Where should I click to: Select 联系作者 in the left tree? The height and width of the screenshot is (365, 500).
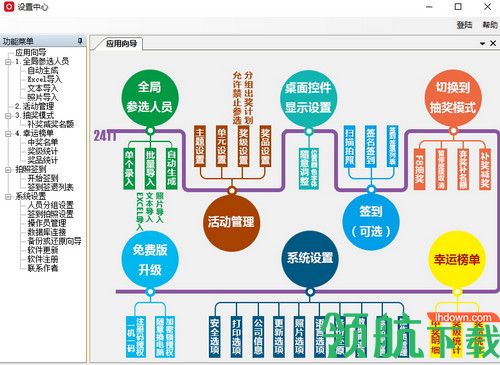pyautogui.click(x=43, y=268)
